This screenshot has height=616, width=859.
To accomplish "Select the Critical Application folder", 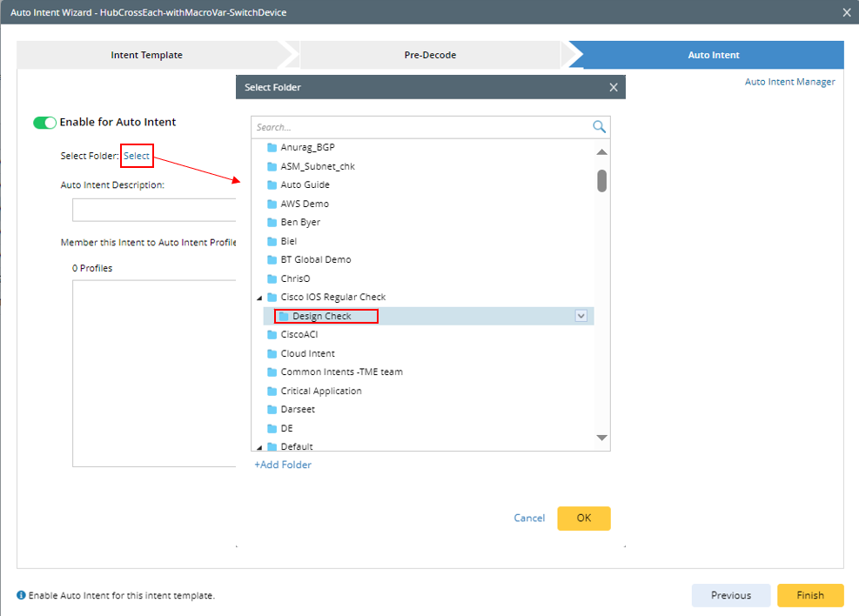I will (320, 391).
